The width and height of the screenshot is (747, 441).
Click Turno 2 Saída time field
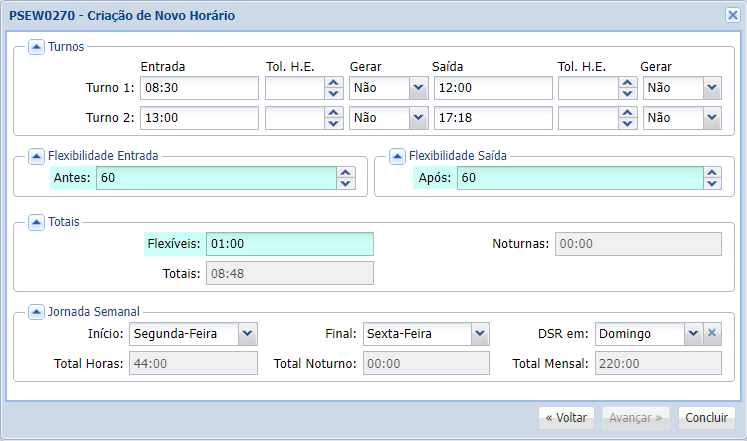[492, 118]
